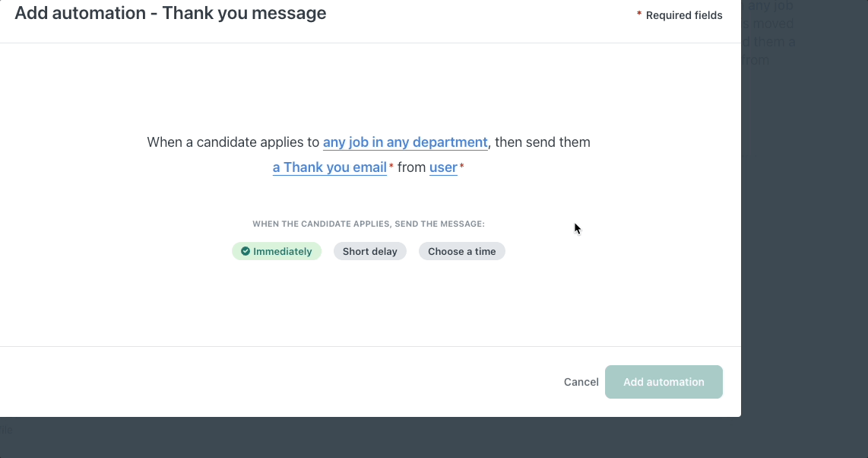The width and height of the screenshot is (868, 458).
Task: Choose the Short delay option
Action: tap(370, 251)
